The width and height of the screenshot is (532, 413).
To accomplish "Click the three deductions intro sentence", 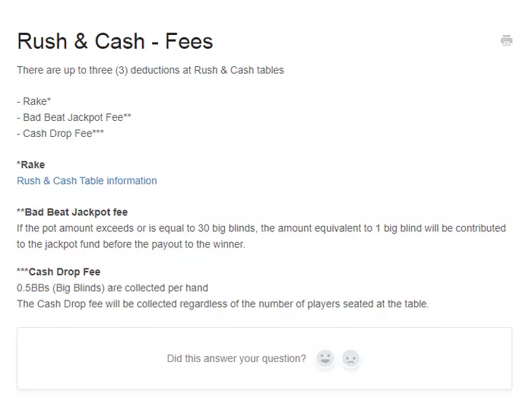I will click(x=150, y=70).
